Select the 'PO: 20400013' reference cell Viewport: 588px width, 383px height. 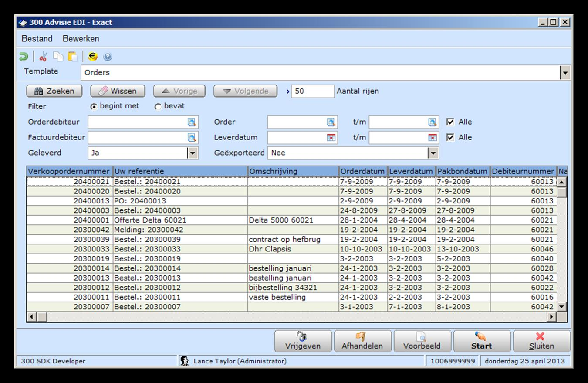click(180, 201)
